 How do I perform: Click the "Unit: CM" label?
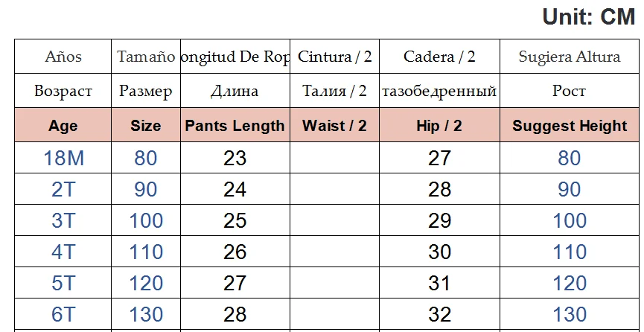(x=588, y=18)
